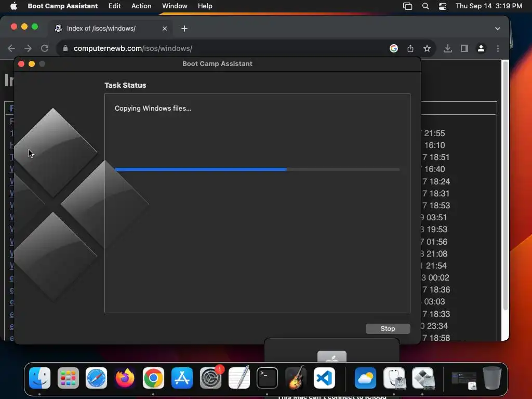This screenshot has width=532, height=399.
Task: Click the Copying Windows files status text
Action: (153, 108)
